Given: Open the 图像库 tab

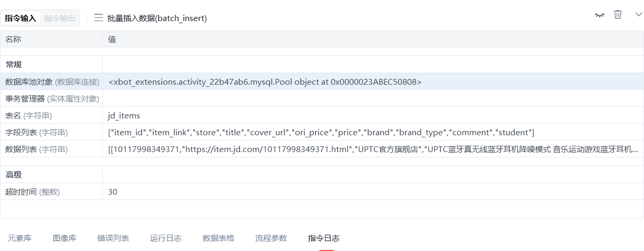Looking at the screenshot, I should click(x=64, y=238).
